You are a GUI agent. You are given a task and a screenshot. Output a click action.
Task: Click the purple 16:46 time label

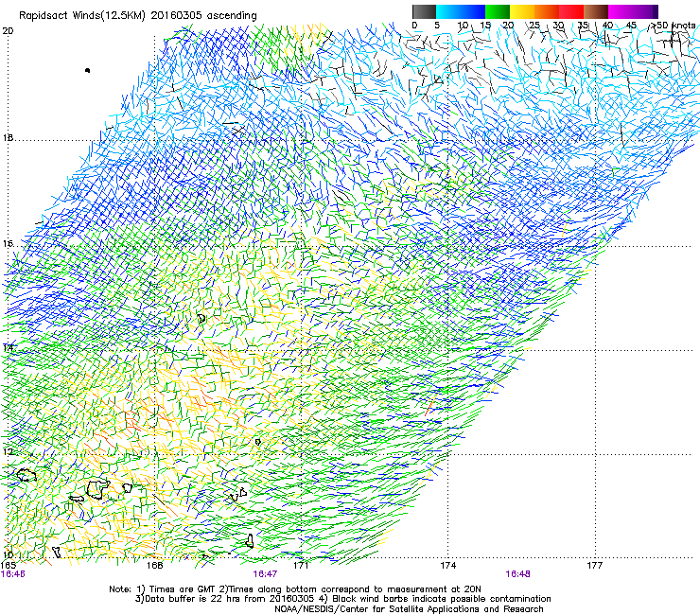pyautogui.click(x=13, y=574)
